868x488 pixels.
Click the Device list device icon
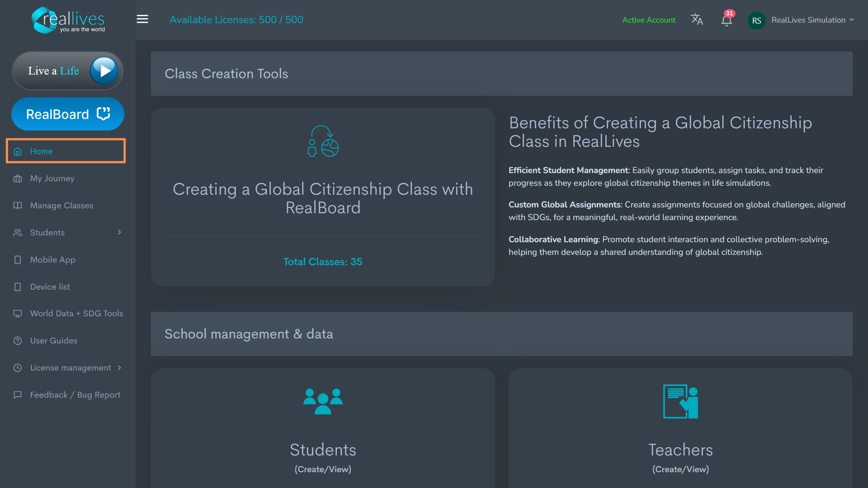tap(18, 287)
